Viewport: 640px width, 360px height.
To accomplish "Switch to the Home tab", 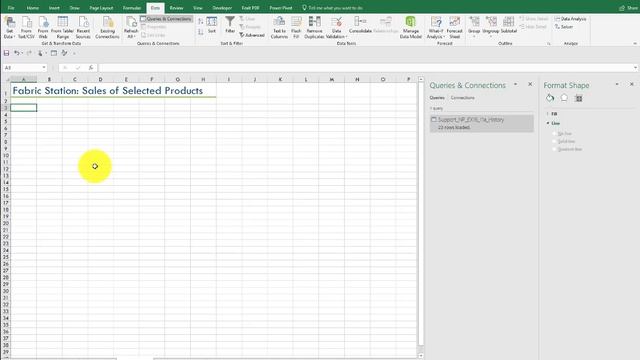I will (33, 8).
